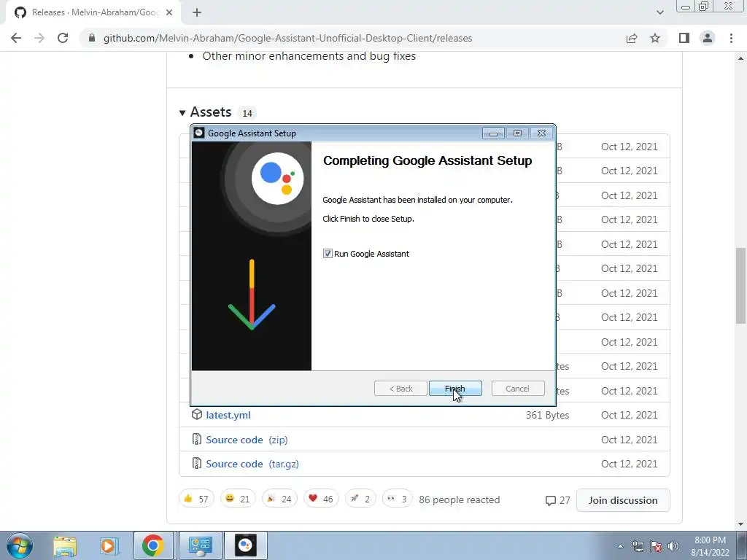Click the scrollbar up arrow

click(740, 58)
